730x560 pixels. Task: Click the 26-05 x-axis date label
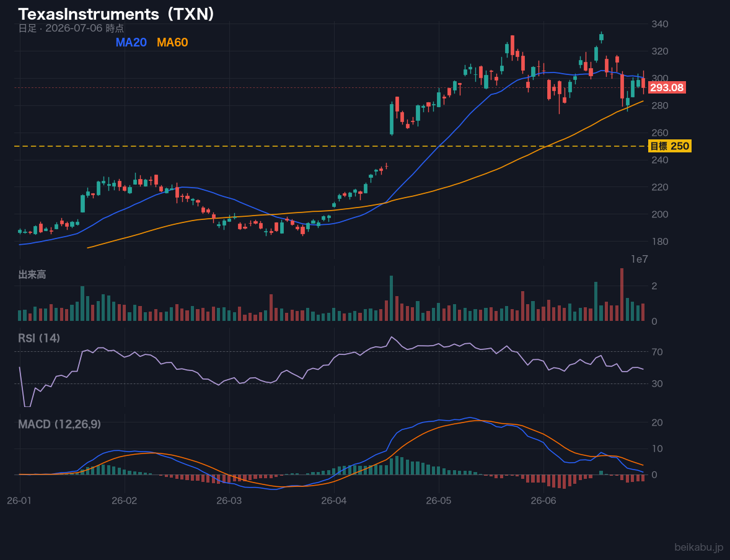point(439,501)
